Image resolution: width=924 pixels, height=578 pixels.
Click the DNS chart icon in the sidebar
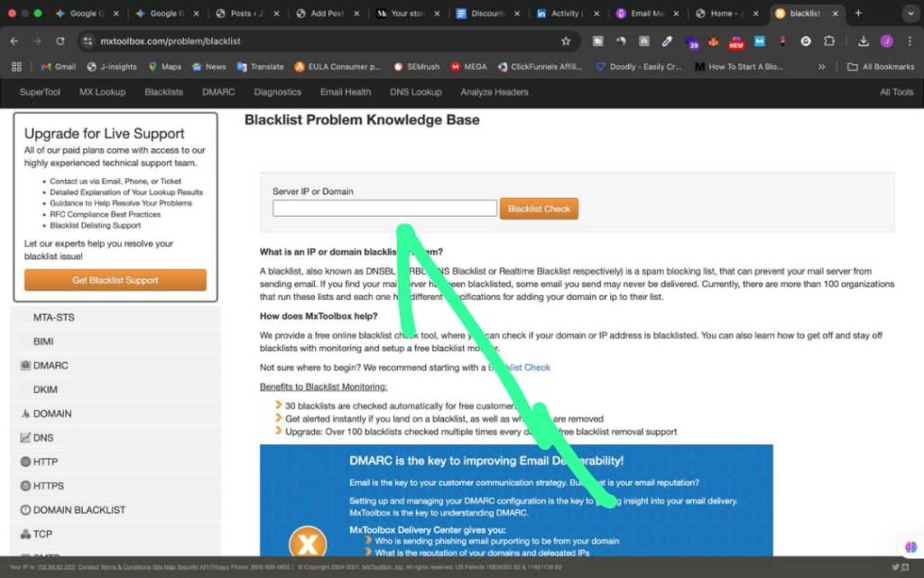click(x=25, y=438)
